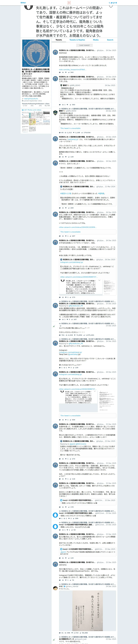Click the #劇団わらび座 hashtag

(66, 194)
